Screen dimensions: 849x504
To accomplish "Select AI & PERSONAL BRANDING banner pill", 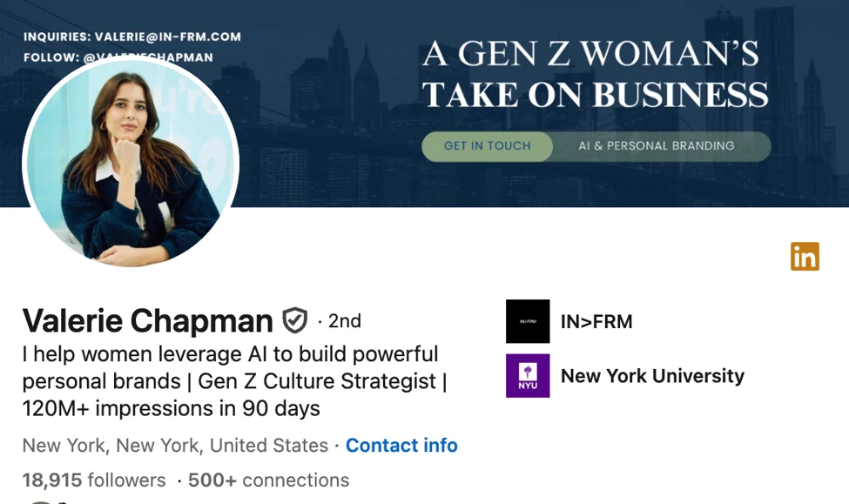I will click(657, 146).
